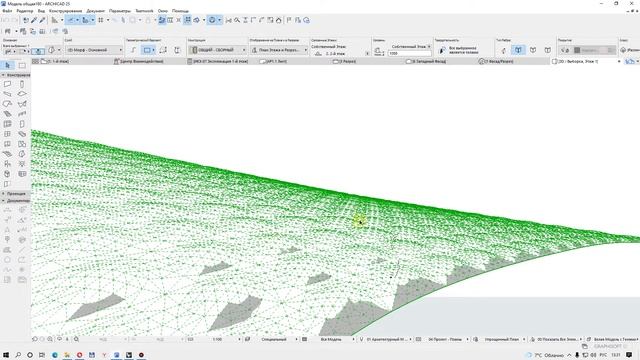Click the '2. 2-й этаж' home story button
This screenshot has height=360, width=640.
pos(336,53)
